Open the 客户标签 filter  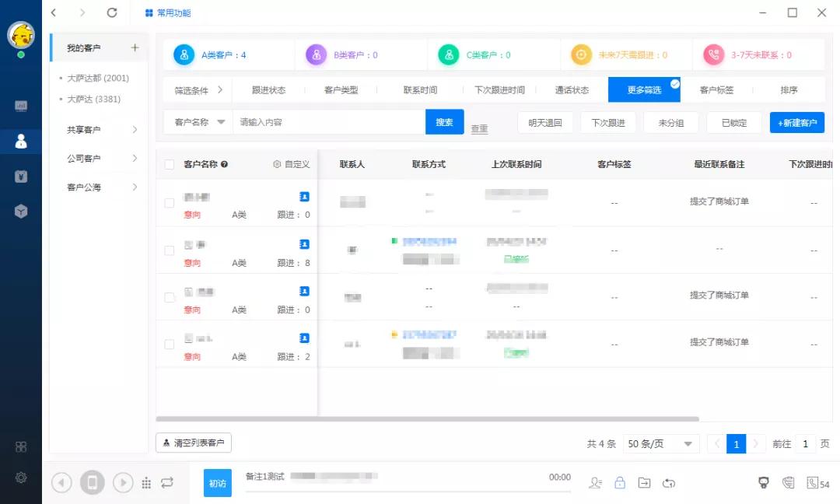point(717,90)
